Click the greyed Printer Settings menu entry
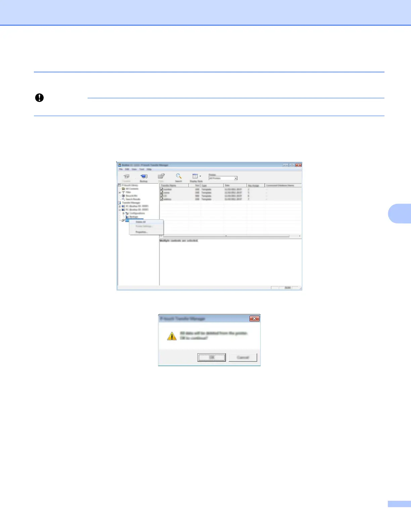This screenshot has width=411, height=532. pyautogui.click(x=146, y=226)
